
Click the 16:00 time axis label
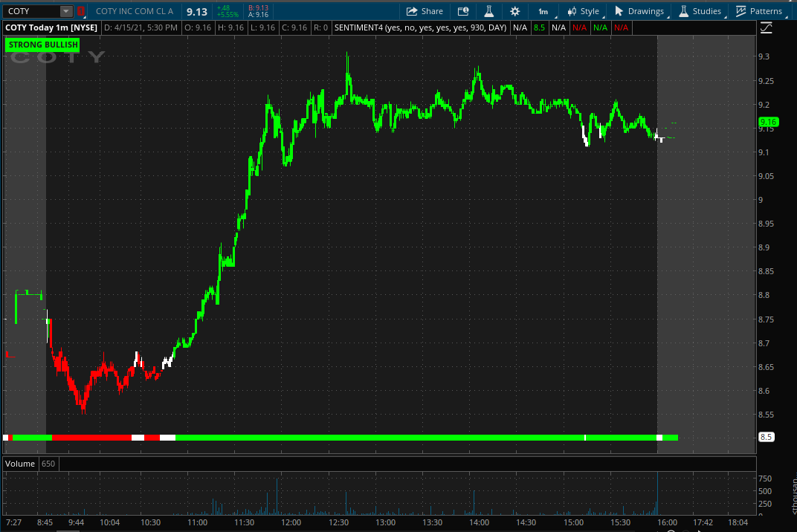point(667,522)
